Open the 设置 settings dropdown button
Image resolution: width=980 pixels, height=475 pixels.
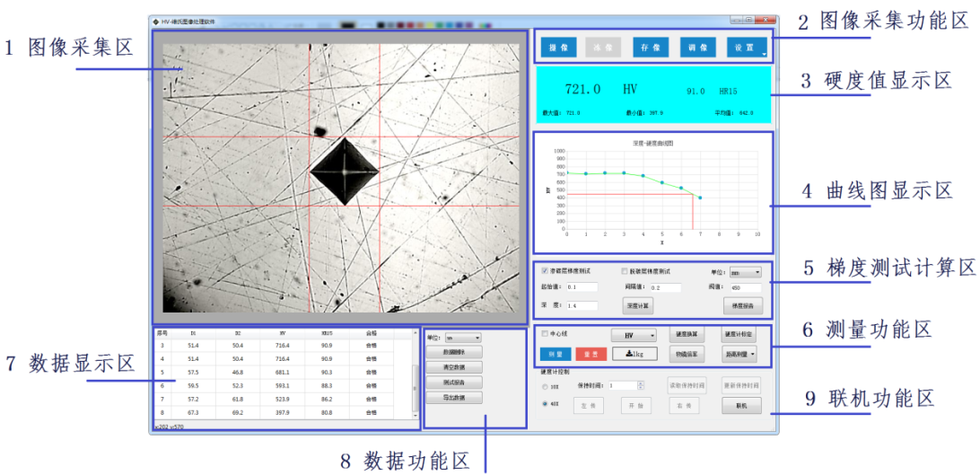pyautogui.click(x=746, y=47)
